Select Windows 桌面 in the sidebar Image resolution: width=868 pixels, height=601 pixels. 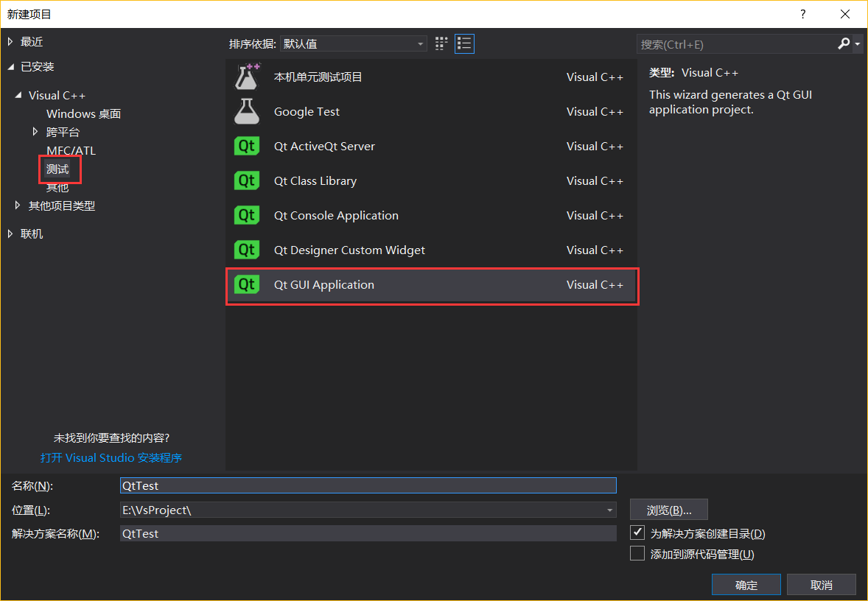coord(83,113)
